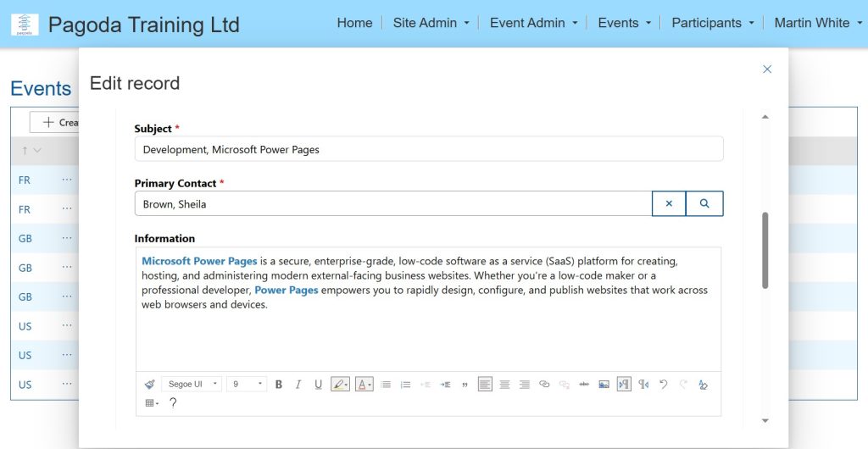This screenshot has height=449, width=868.
Task: Click the Pagoda logo icon
Action: point(25,25)
